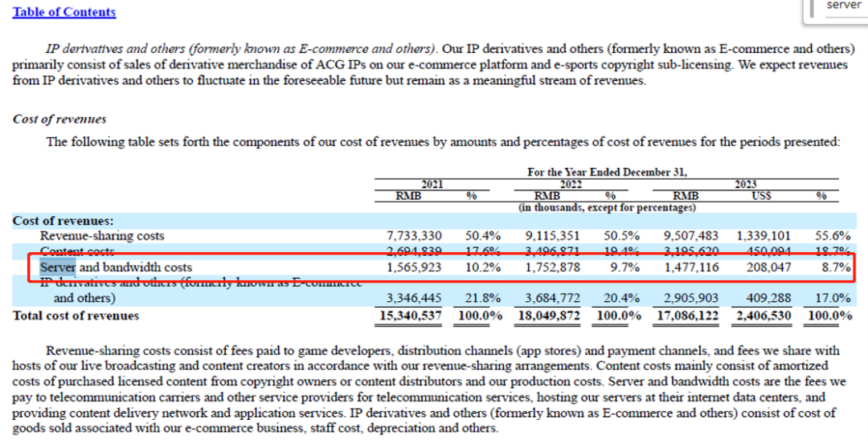Viewport: 868px width, 444px height.
Task: Click the 8.7% cell in the highlighted row
Action: (x=837, y=267)
